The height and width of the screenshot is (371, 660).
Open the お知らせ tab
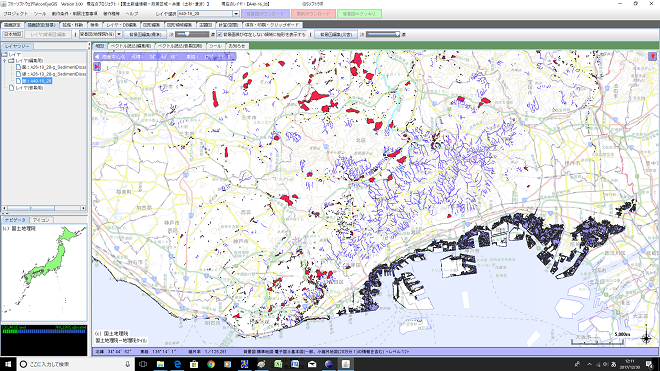coord(237,46)
